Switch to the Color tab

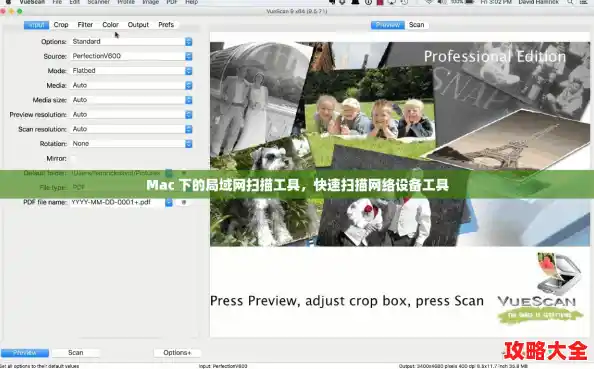[x=110, y=25]
